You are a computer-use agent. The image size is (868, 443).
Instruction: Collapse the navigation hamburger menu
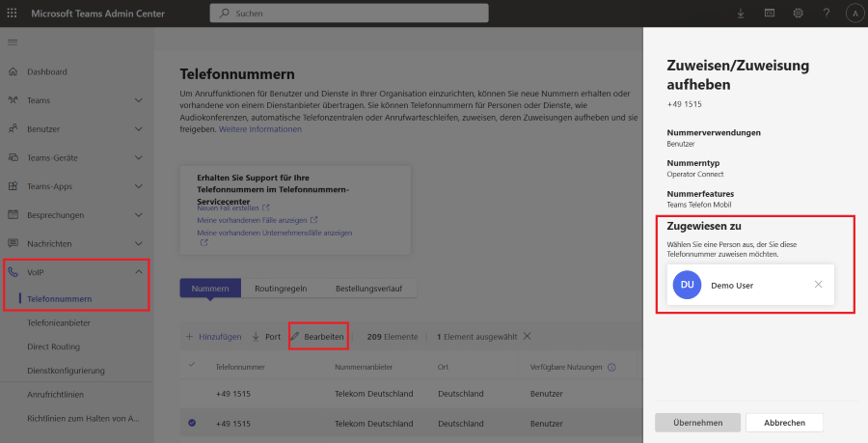click(13, 42)
